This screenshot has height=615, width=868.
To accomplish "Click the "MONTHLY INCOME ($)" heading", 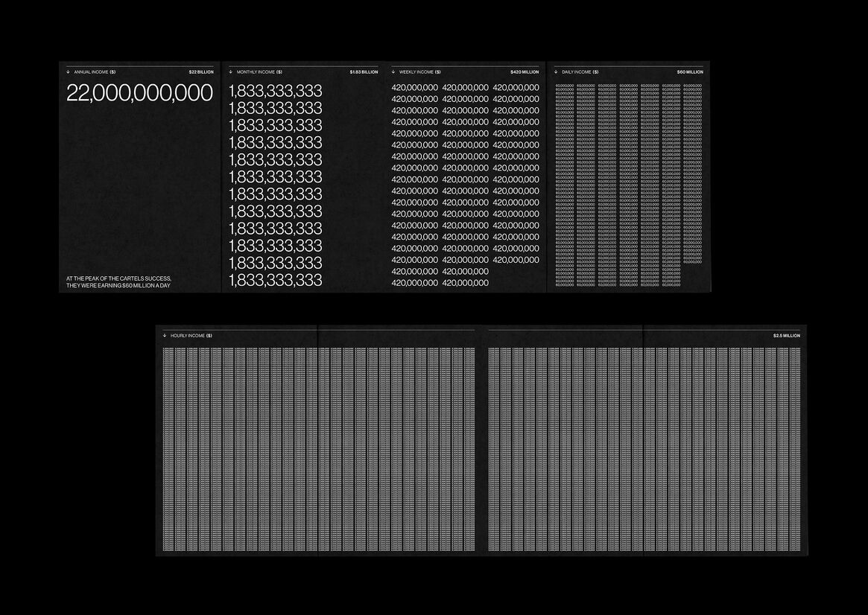I will 259,72.
